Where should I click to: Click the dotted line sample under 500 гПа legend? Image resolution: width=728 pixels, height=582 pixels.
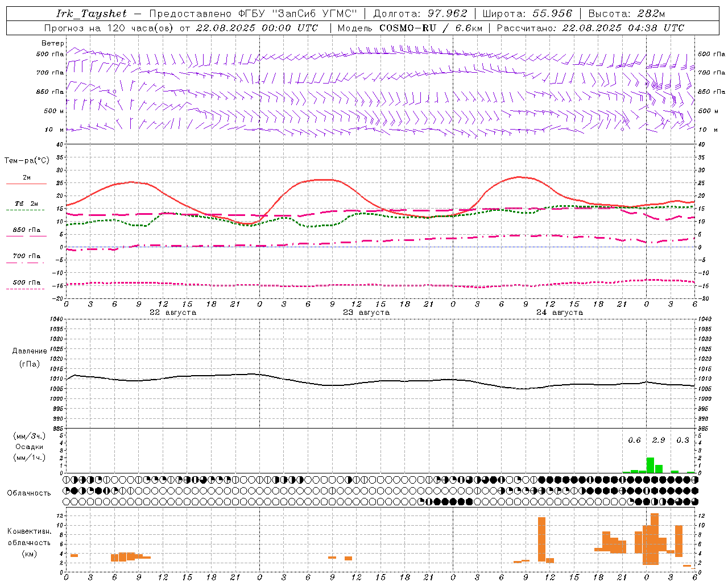26,289
